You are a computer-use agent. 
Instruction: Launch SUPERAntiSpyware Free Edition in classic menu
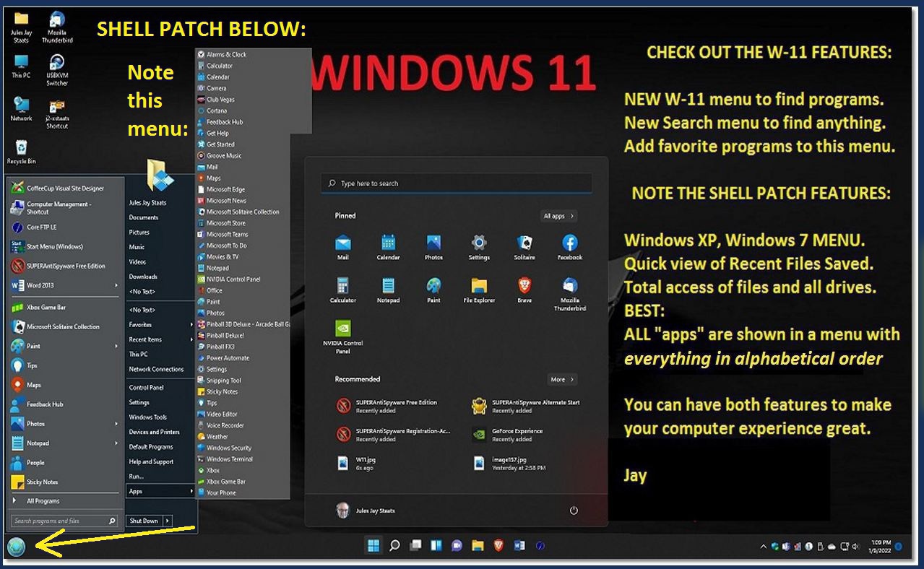[64, 266]
